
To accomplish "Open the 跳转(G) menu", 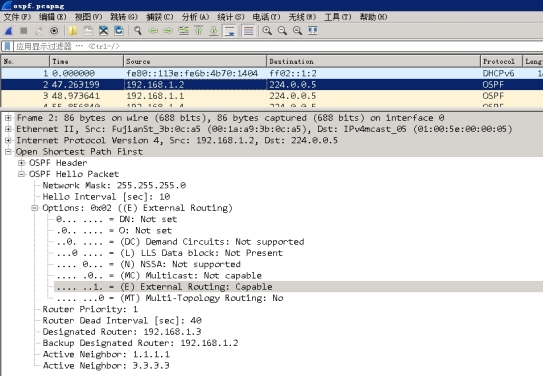I will 124,17.
